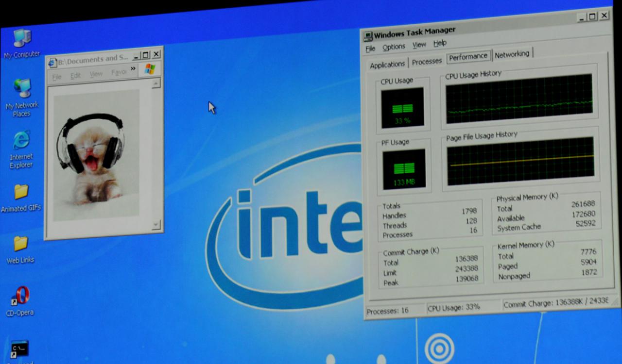Screen dimensions: 622x364
Task: Close the Task Manager window
Action: [604, 16]
